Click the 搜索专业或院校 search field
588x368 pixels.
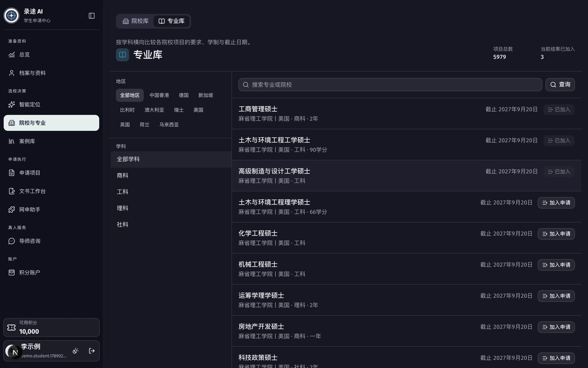tap(390, 85)
